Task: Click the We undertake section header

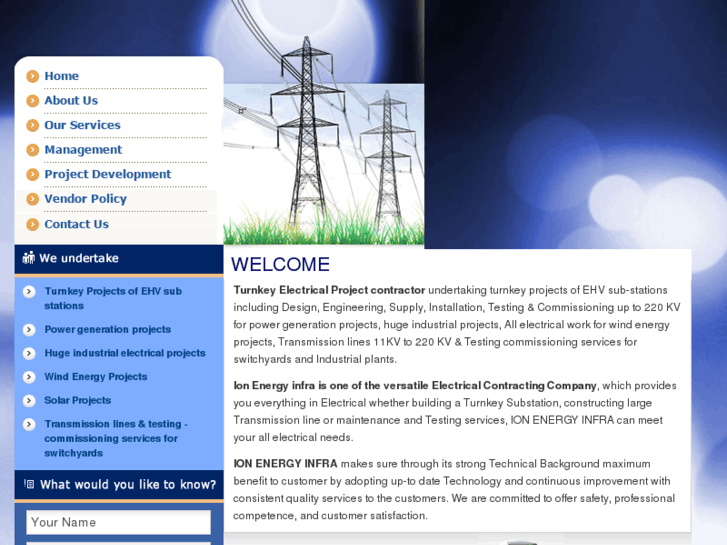Action: coord(119,259)
